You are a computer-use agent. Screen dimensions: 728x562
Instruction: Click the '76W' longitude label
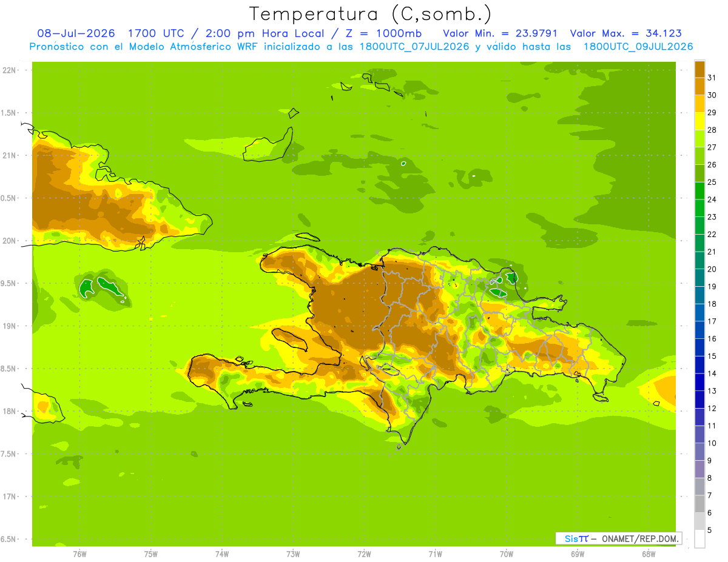point(79,554)
